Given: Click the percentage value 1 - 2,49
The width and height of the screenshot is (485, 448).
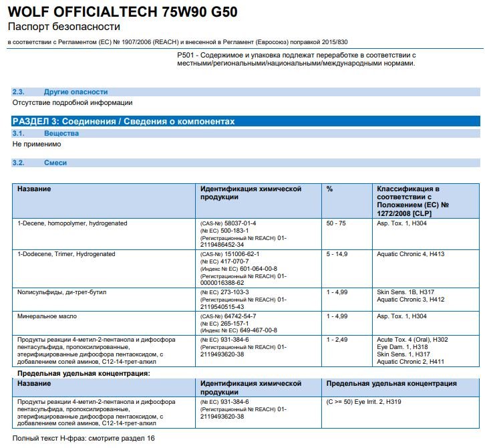Looking at the screenshot, I should click(x=337, y=340).
